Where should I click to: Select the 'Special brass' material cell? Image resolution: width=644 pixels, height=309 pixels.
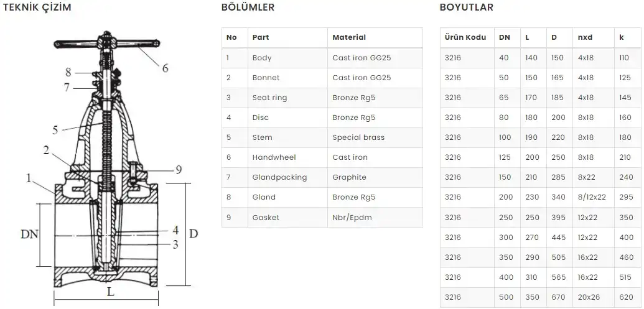(358, 137)
